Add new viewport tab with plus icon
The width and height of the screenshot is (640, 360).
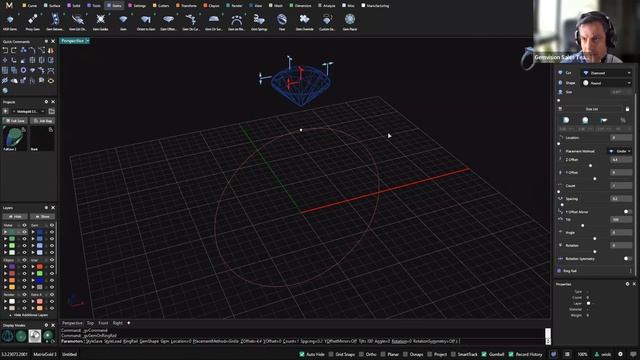pos(129,323)
